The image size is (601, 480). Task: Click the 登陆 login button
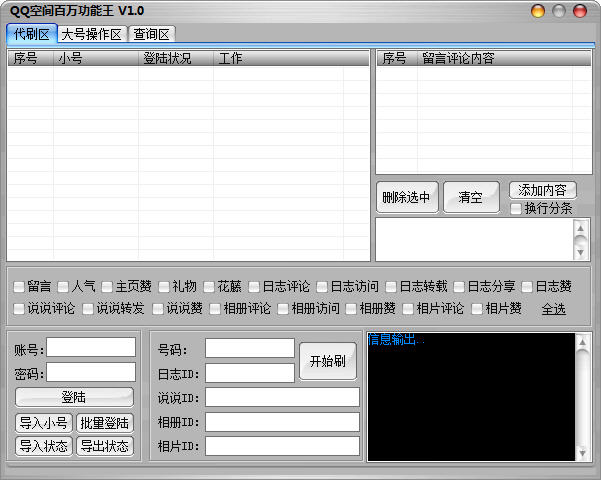click(x=74, y=397)
